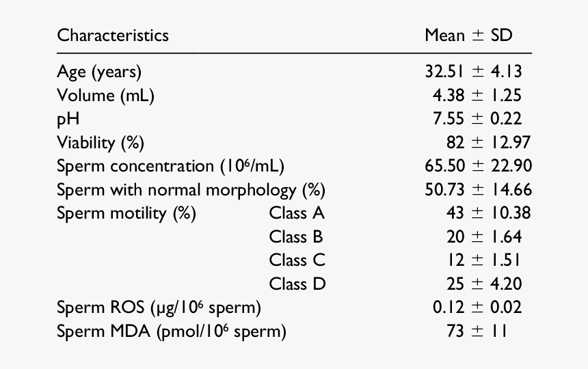The image size is (588, 369).
Task: Select the Class A label
Action: point(297,213)
